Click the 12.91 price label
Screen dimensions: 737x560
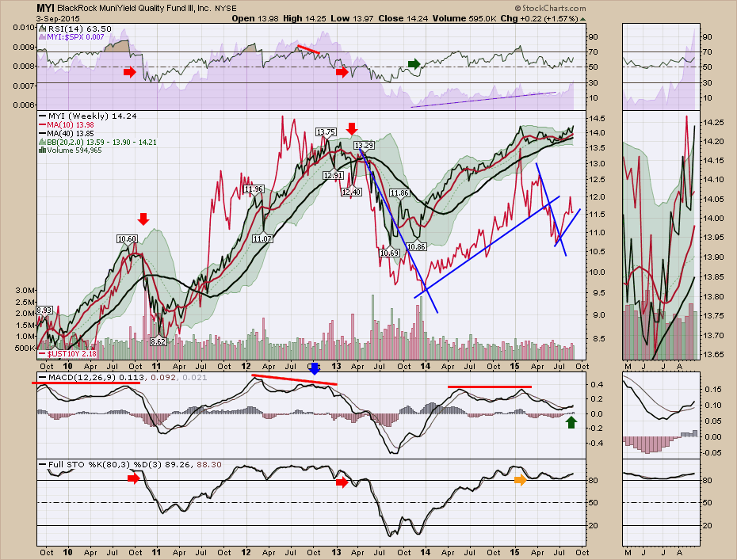pos(333,175)
